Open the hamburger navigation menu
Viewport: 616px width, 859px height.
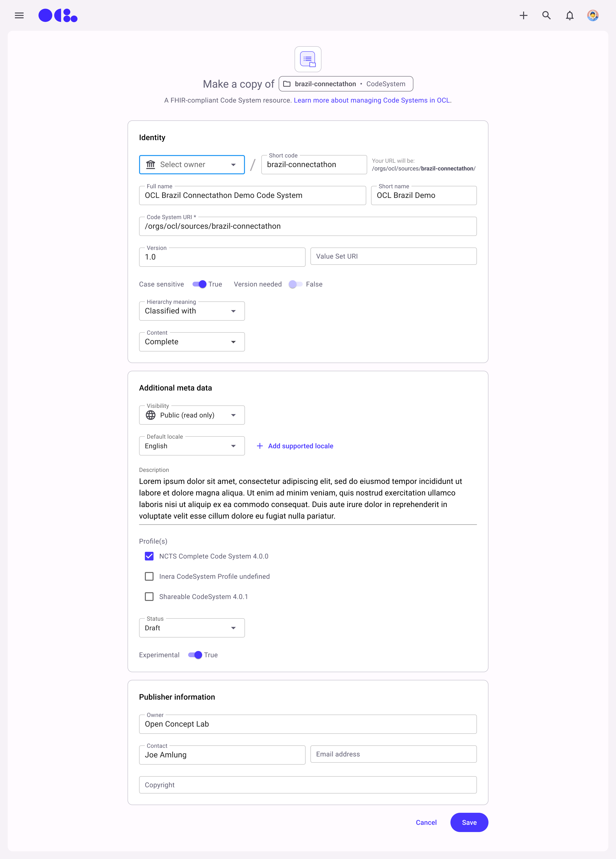(19, 16)
